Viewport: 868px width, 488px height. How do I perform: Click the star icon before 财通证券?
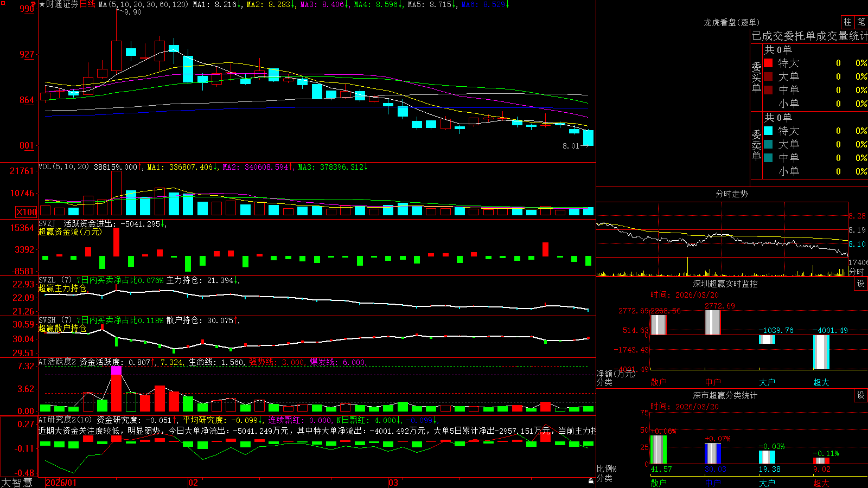tap(42, 4)
